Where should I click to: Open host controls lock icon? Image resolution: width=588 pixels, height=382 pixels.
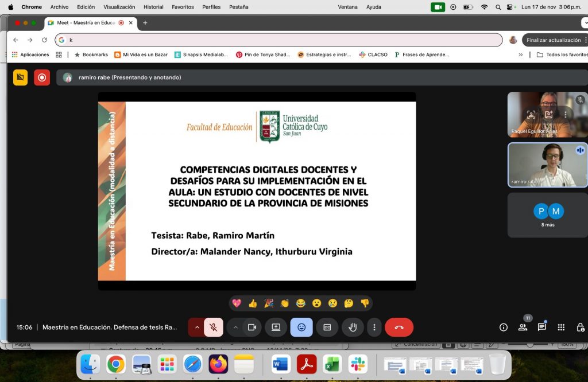click(580, 327)
